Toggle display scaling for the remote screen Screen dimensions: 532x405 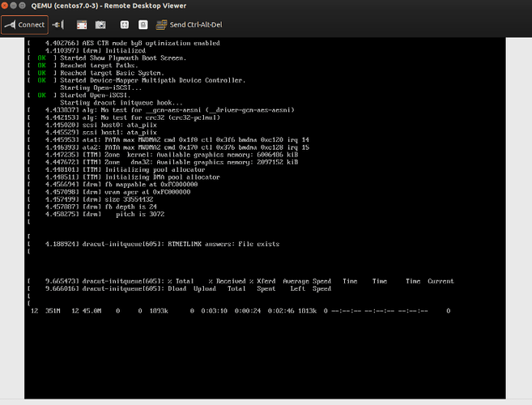coord(126,24)
